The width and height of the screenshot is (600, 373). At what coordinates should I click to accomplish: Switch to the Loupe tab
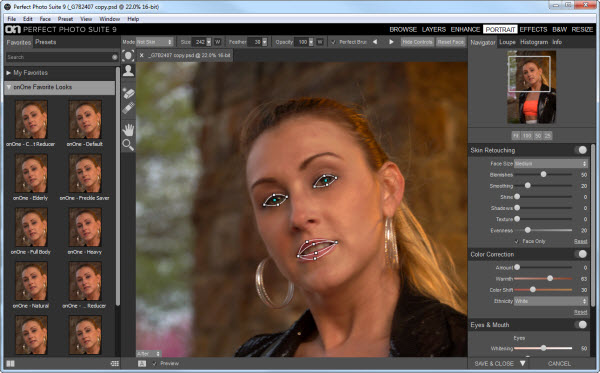507,42
